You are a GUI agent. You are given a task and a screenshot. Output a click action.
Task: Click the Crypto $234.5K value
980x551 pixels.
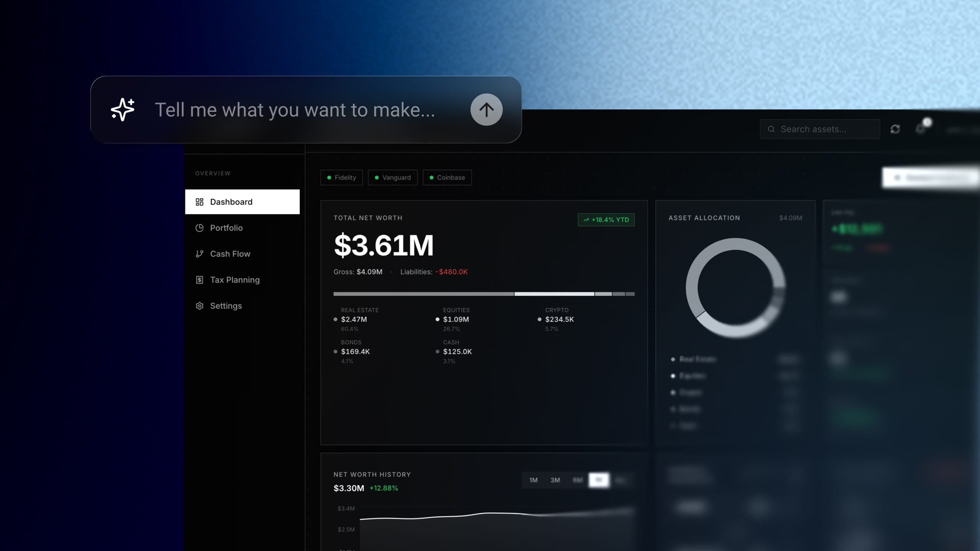tap(559, 319)
